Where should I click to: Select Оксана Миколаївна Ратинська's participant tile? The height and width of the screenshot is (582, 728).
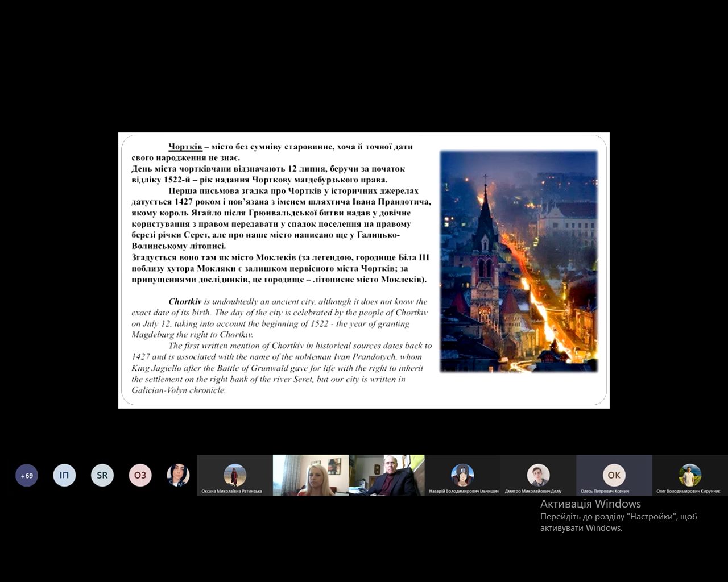coord(234,475)
